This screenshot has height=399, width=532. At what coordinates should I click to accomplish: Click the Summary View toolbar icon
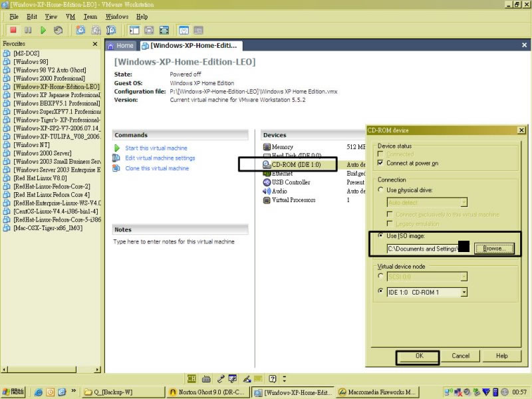(184, 30)
